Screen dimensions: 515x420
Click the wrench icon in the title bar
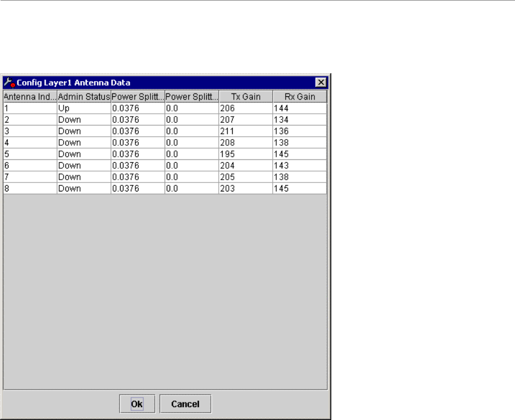[x=9, y=82]
